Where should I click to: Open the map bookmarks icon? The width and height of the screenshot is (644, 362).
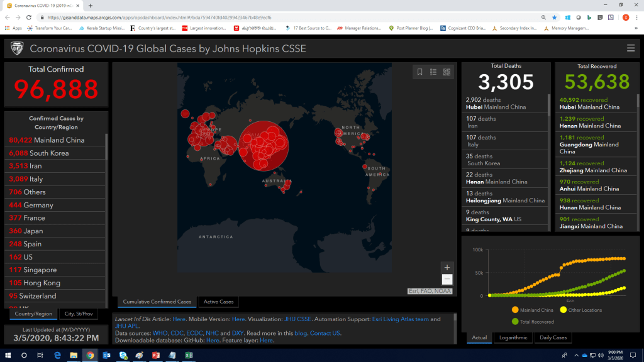tap(420, 72)
